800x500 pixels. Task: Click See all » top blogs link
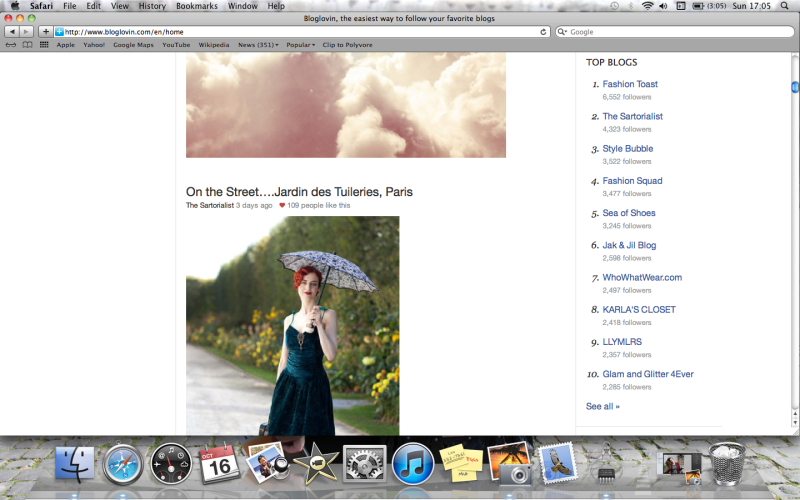(x=603, y=406)
